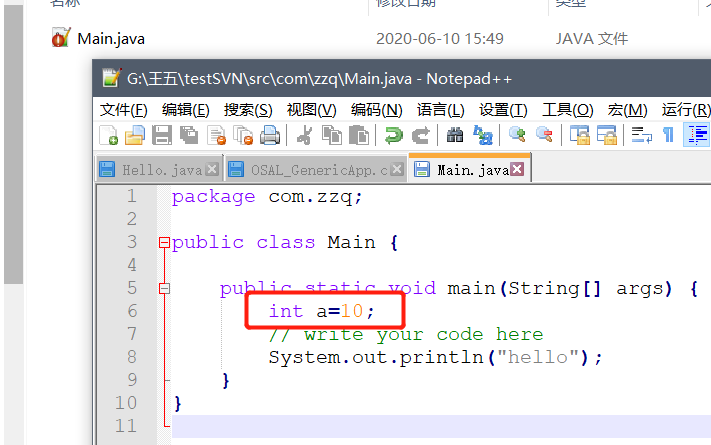711x445 pixels.
Task: Collapse the public class Main fold marker
Action: (x=164, y=243)
